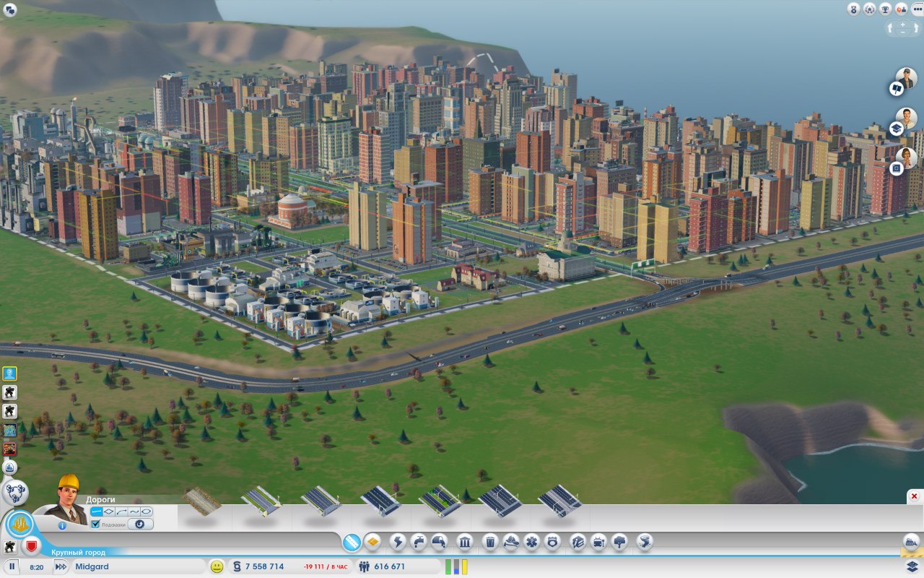
Task: Open the Sewage menu
Action: (x=439, y=541)
